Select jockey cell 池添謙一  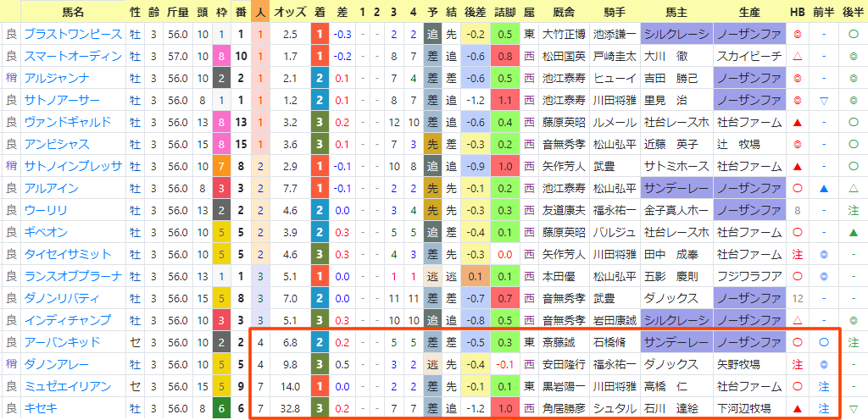615,34
